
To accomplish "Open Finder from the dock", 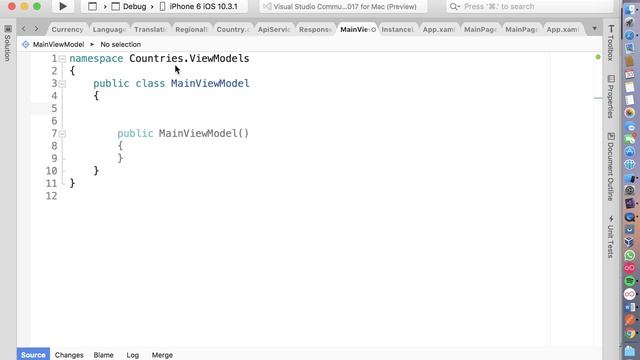I will (x=630, y=10).
